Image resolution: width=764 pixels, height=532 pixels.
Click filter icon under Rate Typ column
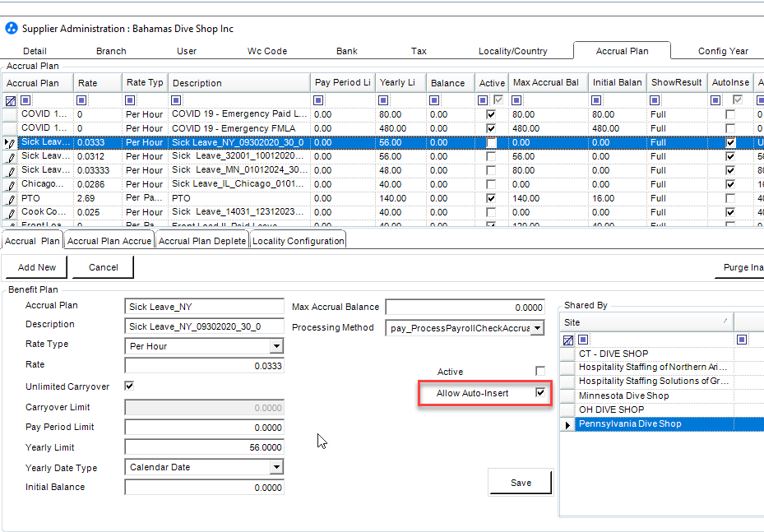click(130, 100)
